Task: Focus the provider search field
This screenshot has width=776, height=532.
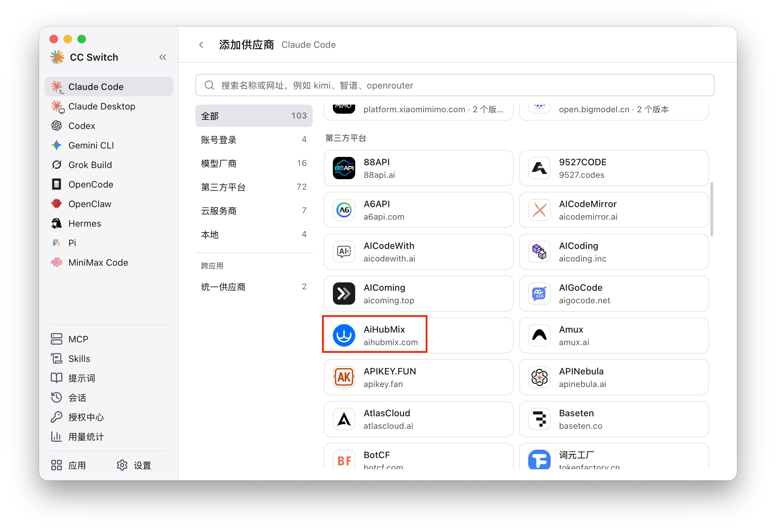Action: coord(455,85)
